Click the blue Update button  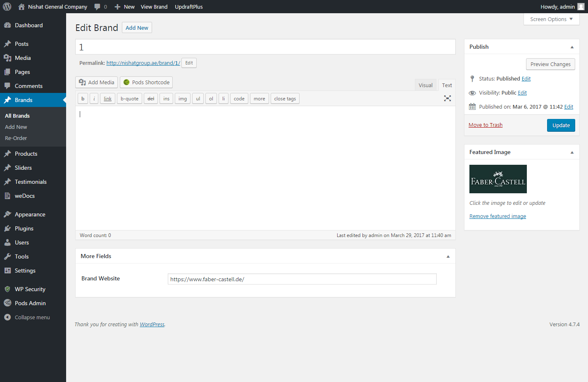tap(561, 125)
